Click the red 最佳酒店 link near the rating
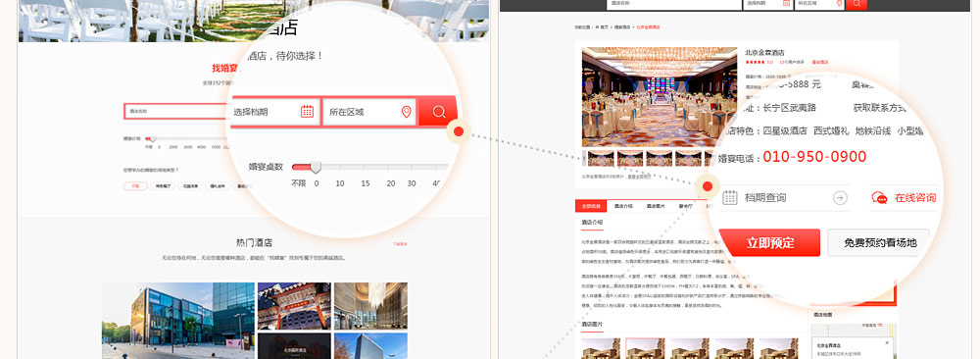This screenshot has width=980, height=359. coord(820,62)
